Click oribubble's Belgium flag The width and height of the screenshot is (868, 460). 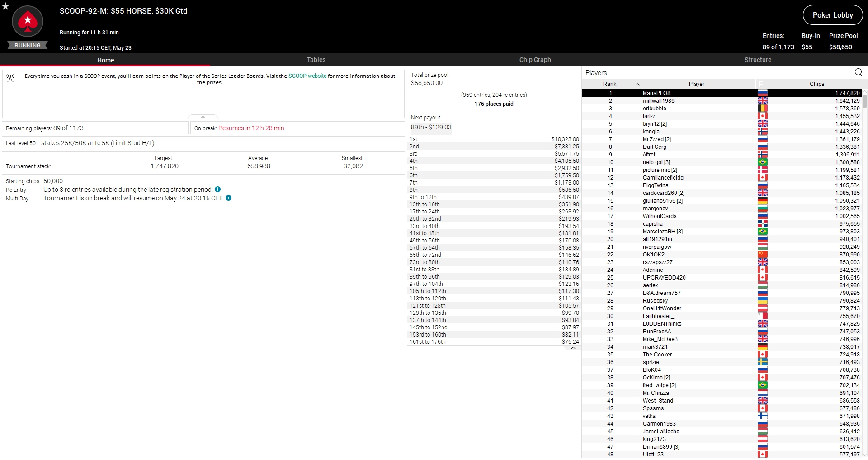762,109
